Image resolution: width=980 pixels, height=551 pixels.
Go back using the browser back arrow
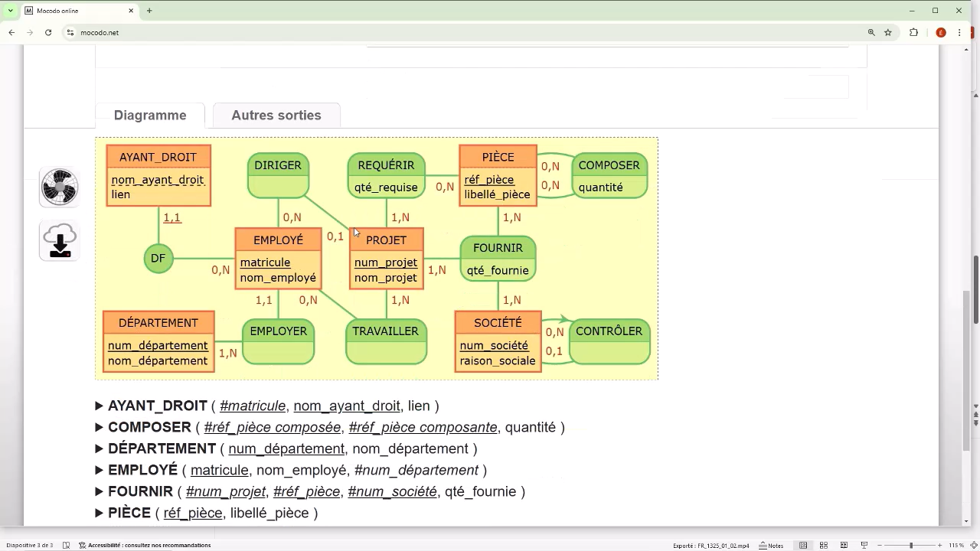pos(11,33)
